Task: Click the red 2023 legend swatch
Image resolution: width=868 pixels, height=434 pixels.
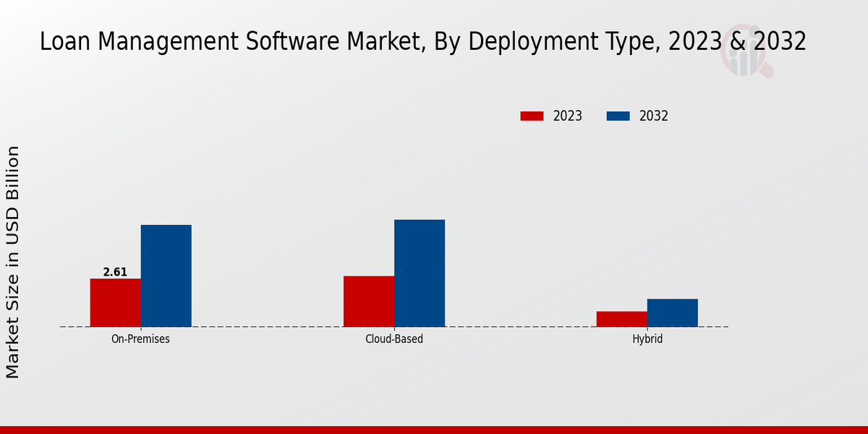Action: coord(532,116)
